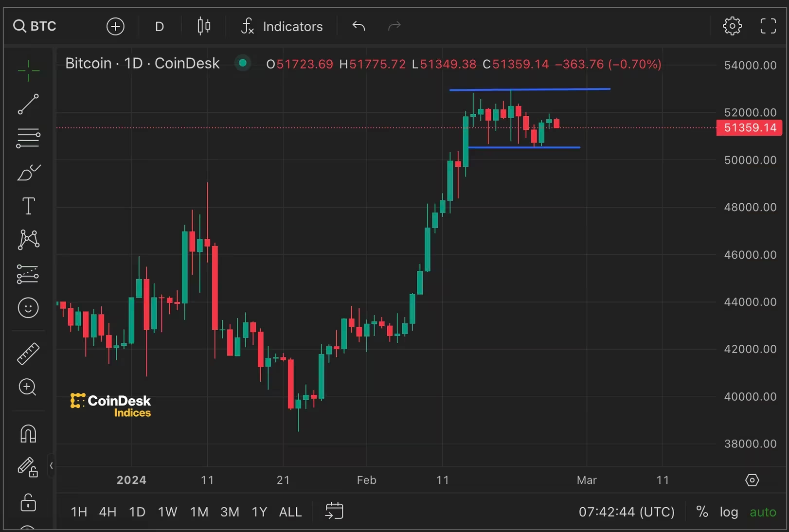This screenshot has height=532, width=789.
Task: Open the chart patterns tool
Action: 28,240
